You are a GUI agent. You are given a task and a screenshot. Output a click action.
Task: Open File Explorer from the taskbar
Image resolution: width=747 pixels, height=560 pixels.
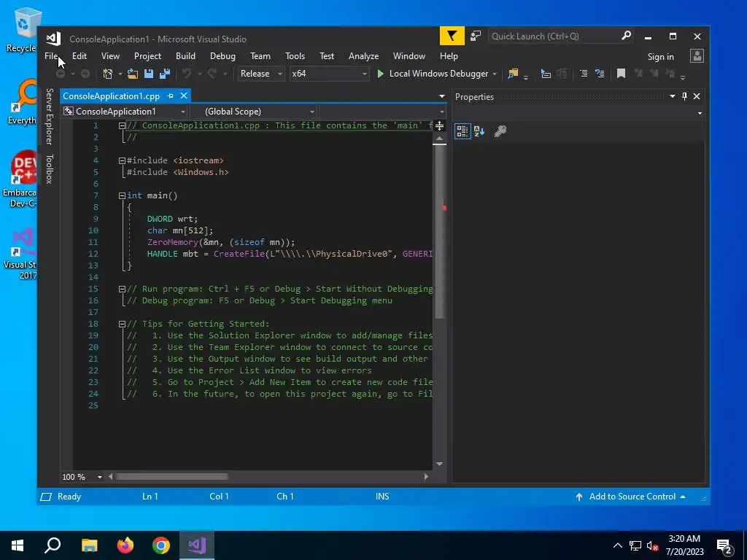click(89, 545)
